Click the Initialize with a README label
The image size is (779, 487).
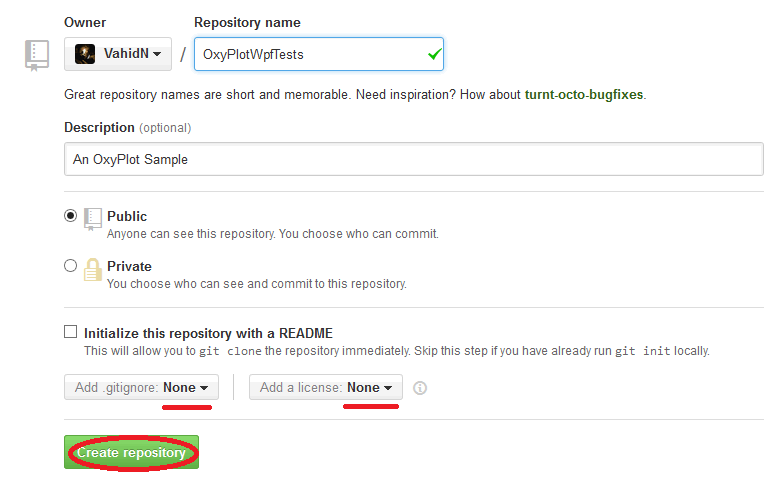click(208, 333)
